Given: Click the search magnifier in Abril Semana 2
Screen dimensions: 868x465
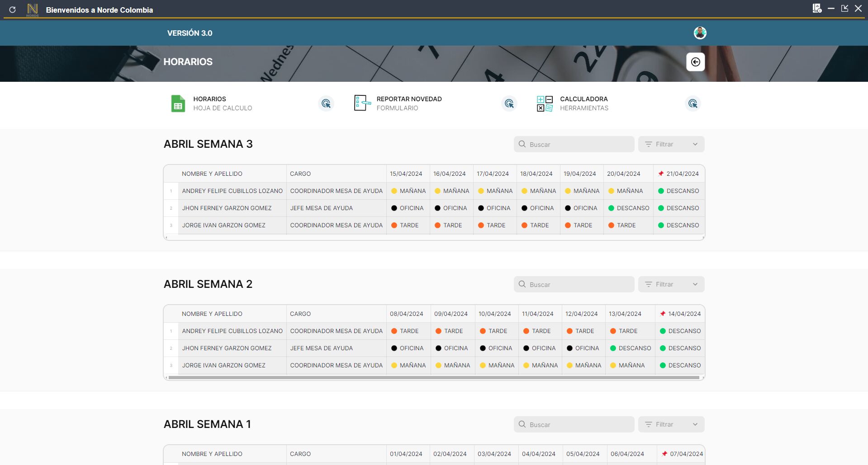Looking at the screenshot, I should [522, 284].
